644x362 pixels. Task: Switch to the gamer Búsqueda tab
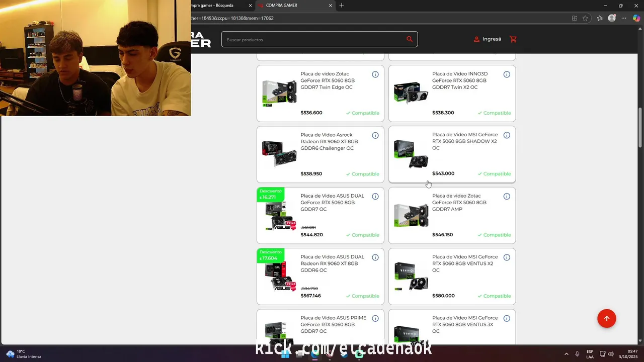pos(219,6)
